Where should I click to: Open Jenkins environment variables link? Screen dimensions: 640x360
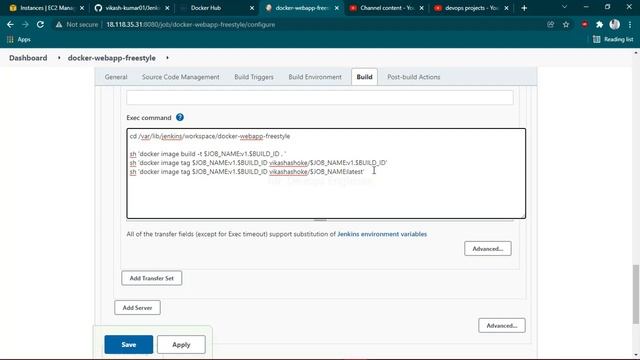pos(382,234)
